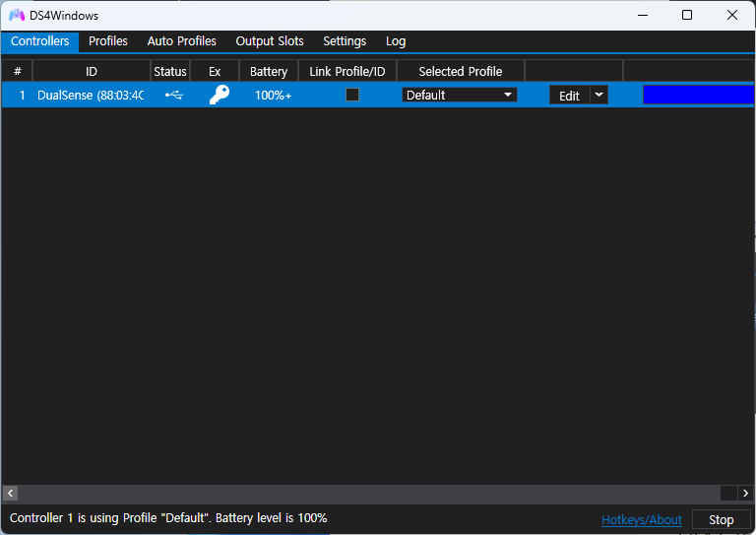The height and width of the screenshot is (535, 756).
Task: Minimize the DS4Windows window
Action: [642, 15]
